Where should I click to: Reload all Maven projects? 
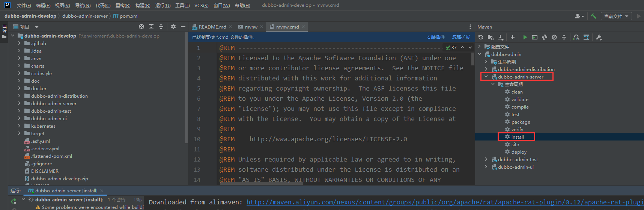[x=481, y=37]
